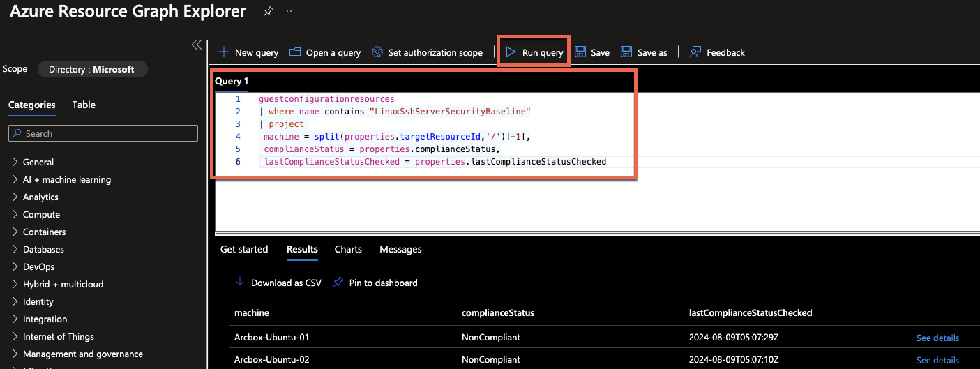Expand the Identity category

click(x=15, y=301)
